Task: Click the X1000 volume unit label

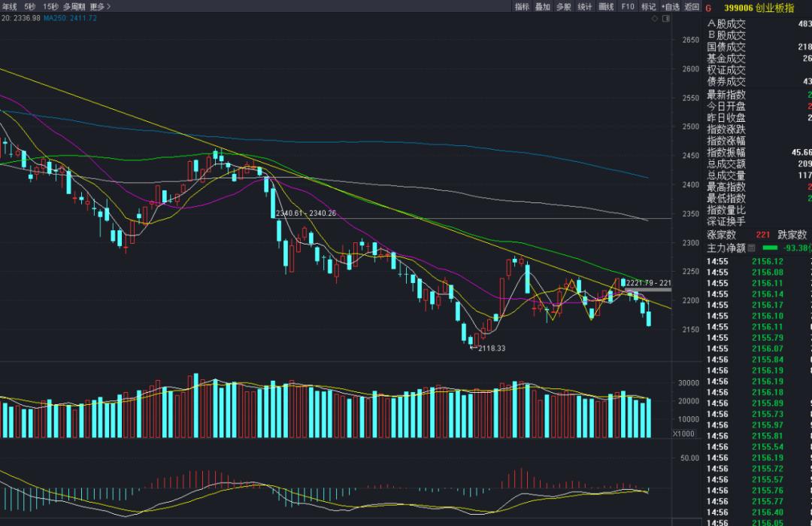Action: click(683, 433)
